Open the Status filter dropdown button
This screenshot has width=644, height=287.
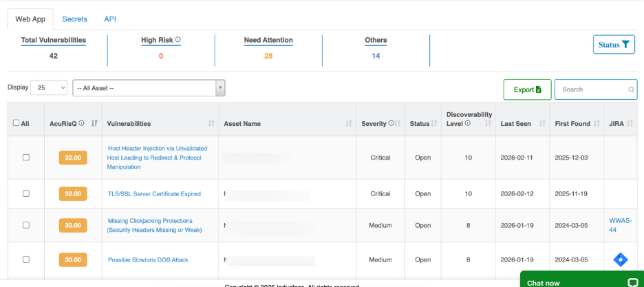click(x=614, y=45)
